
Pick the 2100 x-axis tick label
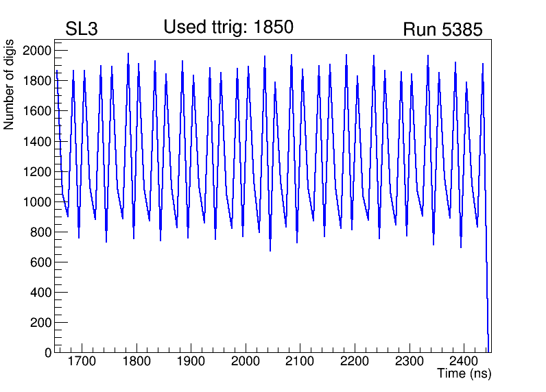point(300,361)
